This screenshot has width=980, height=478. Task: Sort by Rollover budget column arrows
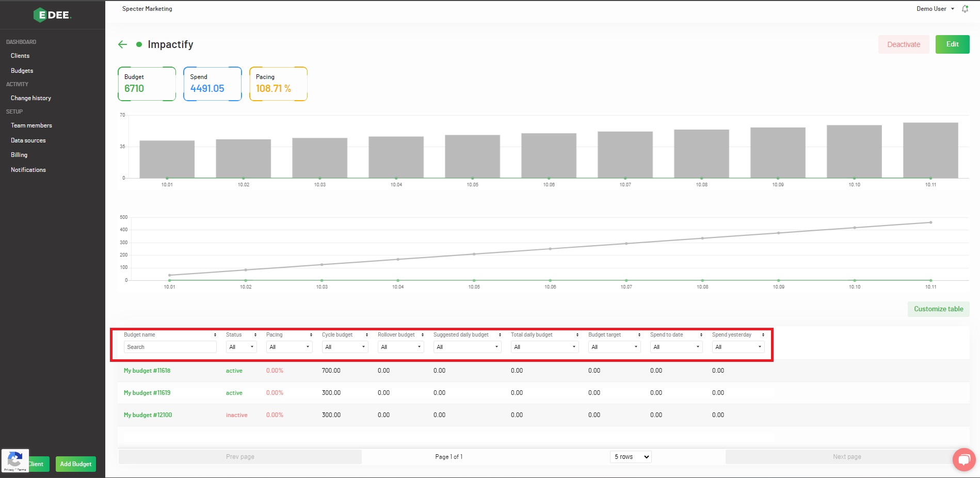(x=423, y=335)
